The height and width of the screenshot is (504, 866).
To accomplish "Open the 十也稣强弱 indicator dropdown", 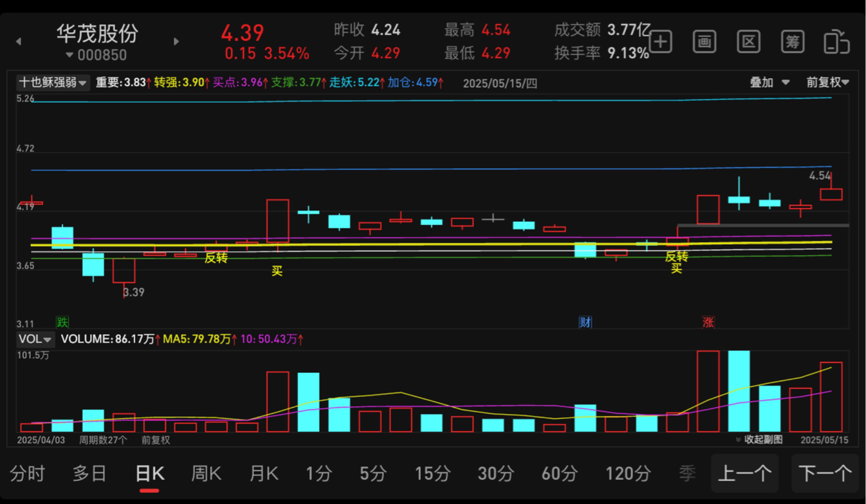I will [53, 83].
